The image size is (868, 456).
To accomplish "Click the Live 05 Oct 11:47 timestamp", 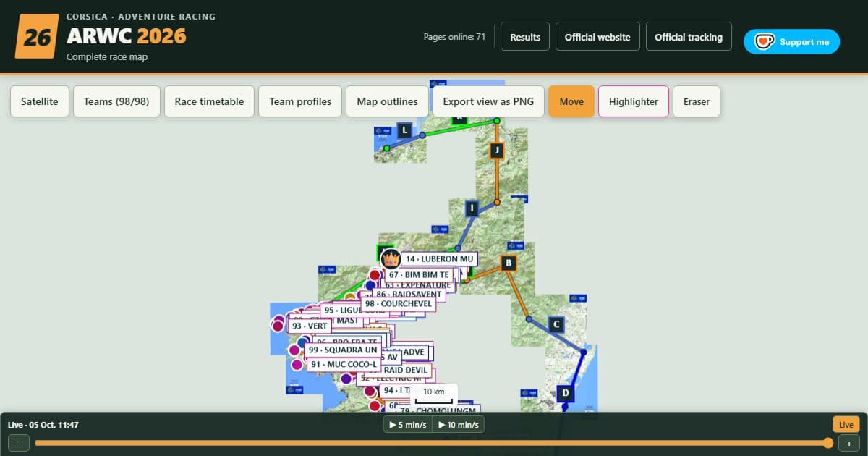I will 43,425.
